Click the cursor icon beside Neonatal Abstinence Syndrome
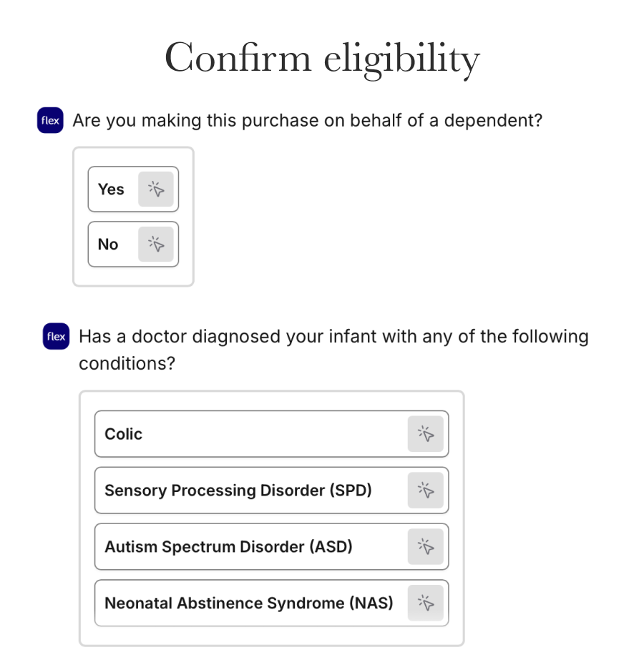This screenshot has width=644, height=665. 426,604
